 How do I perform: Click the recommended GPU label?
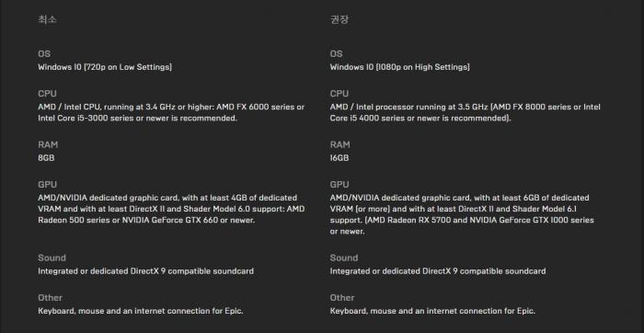click(339, 184)
